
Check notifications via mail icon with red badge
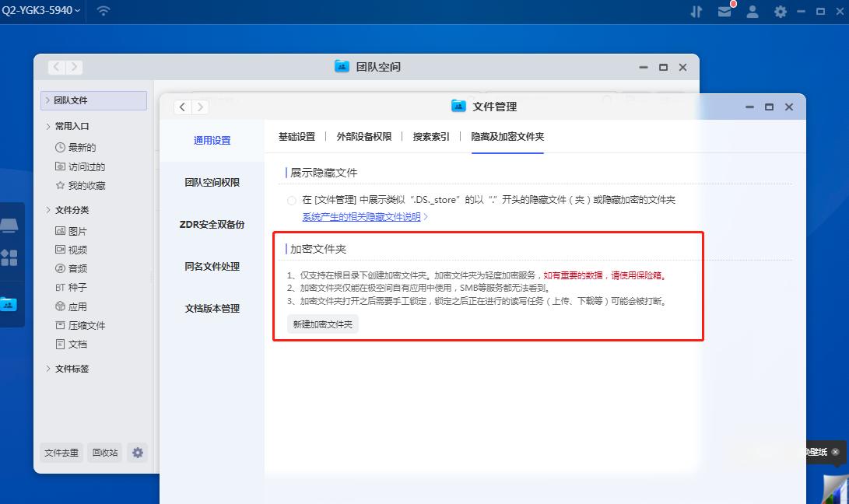click(724, 12)
